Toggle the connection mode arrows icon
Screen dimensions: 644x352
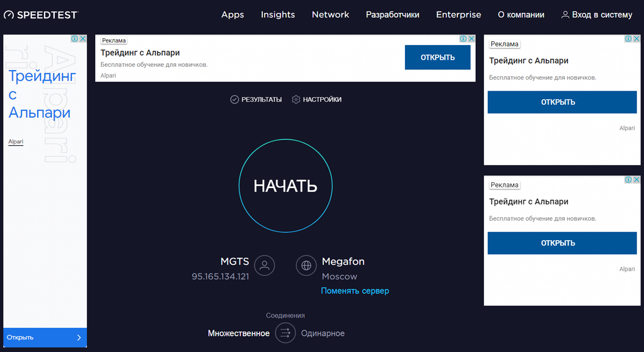(x=286, y=333)
